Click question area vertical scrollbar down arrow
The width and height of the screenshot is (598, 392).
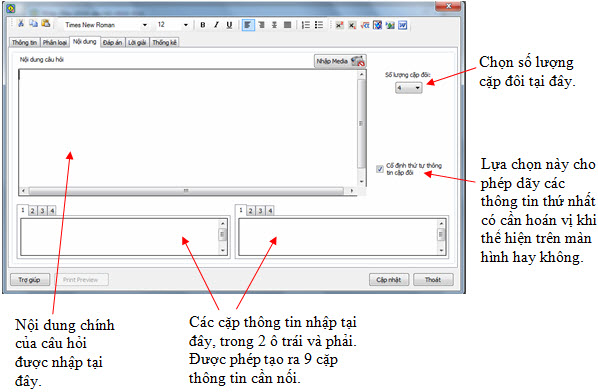pyautogui.click(x=362, y=182)
